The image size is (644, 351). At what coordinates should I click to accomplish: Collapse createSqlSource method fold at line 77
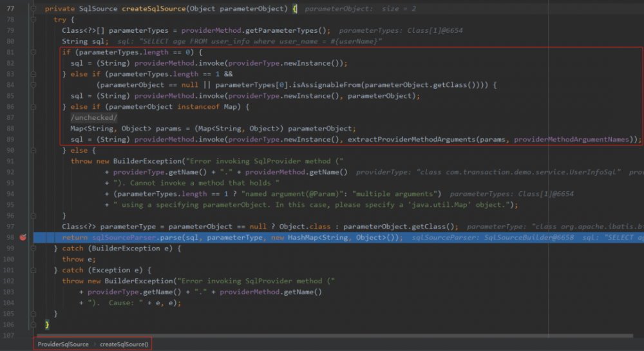(33, 8)
